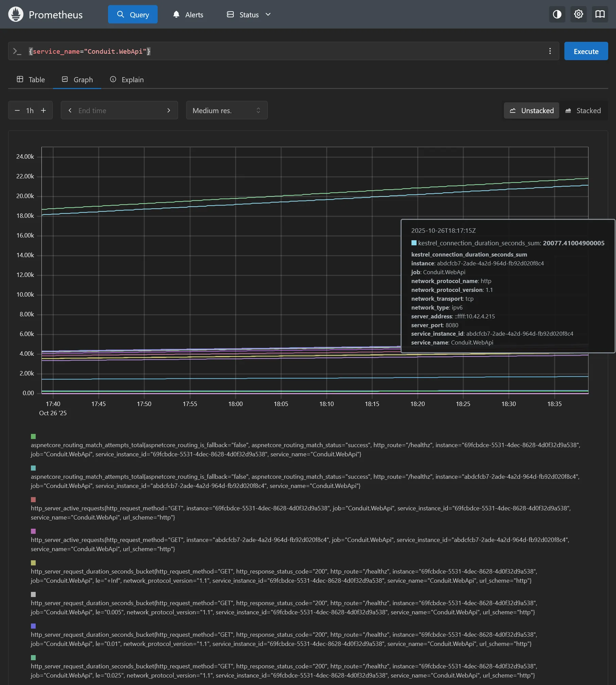This screenshot has width=616, height=685.
Task: Switch the graph to Stacked mode
Action: (x=583, y=111)
